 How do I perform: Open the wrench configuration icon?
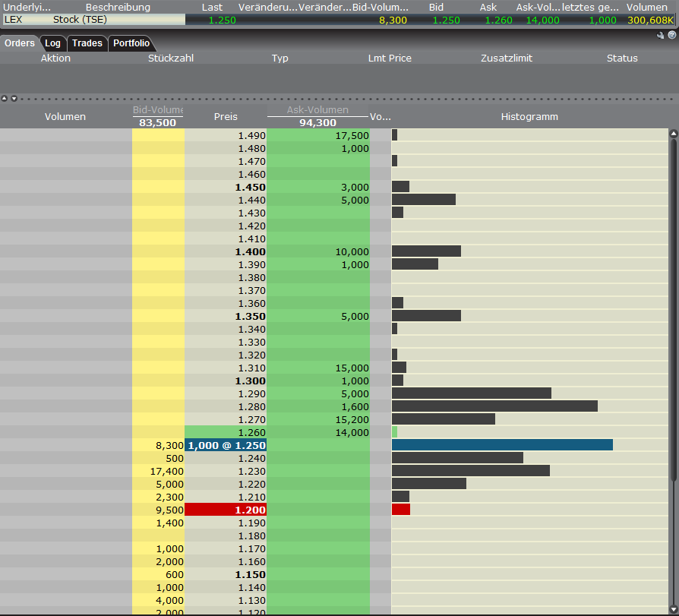pyautogui.click(x=661, y=35)
